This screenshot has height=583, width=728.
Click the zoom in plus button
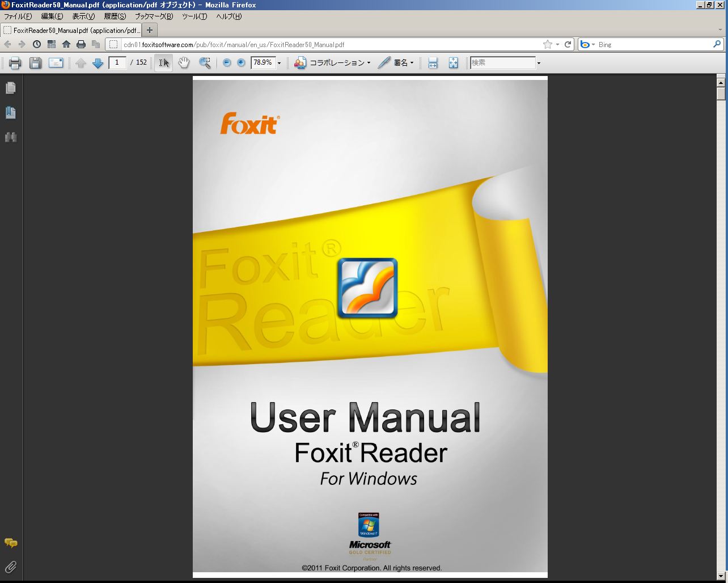(x=241, y=62)
